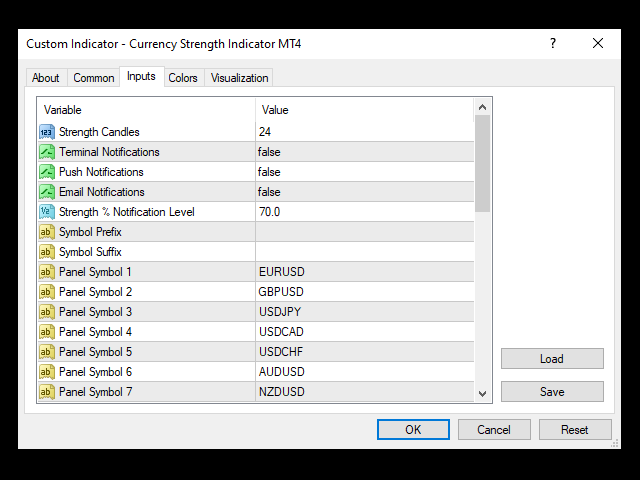The image size is (640, 480).
Task: Close the Custom Indicator dialog
Action: coord(598,43)
